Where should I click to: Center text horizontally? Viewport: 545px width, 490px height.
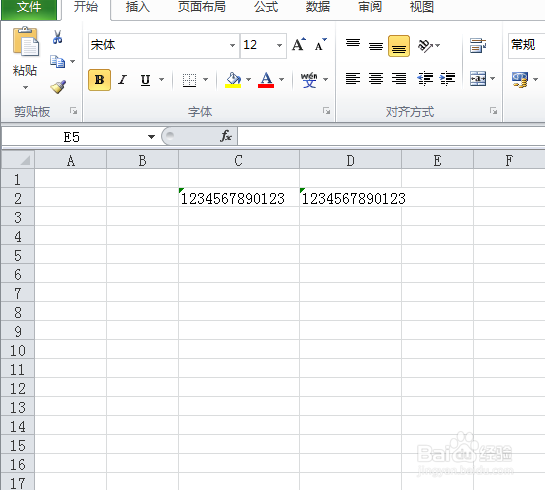click(x=376, y=79)
